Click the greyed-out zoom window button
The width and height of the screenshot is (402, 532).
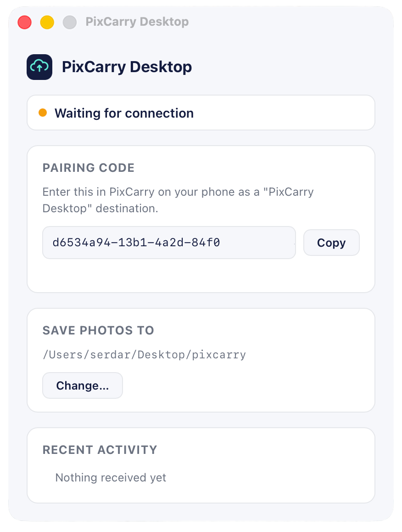click(70, 23)
